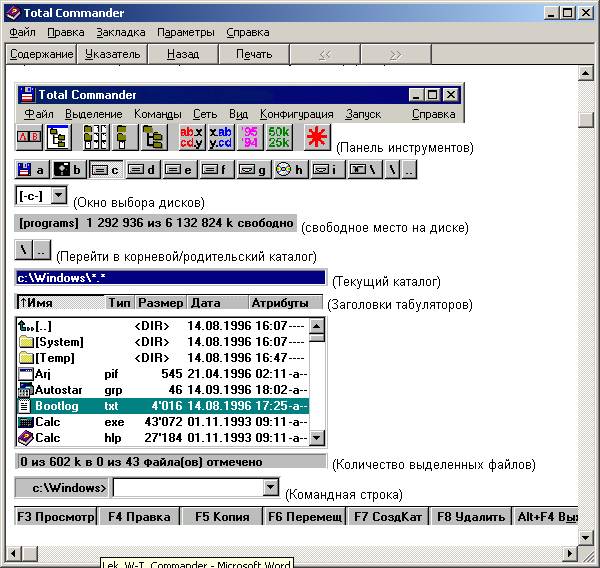The image size is (600, 568).
Task: Open the [-c-] drive selection dropdown
Action: tap(59, 196)
